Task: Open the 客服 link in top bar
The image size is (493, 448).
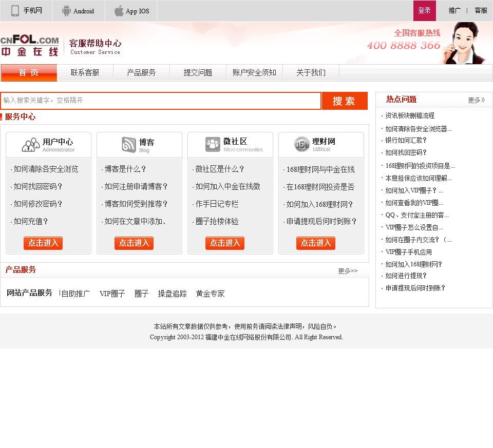Action: (x=481, y=11)
